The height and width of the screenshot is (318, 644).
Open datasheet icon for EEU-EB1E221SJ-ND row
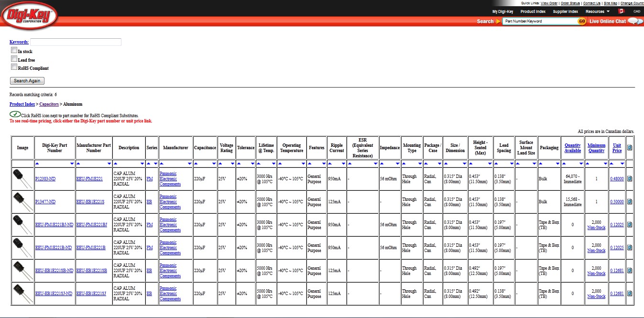pyautogui.click(x=629, y=293)
